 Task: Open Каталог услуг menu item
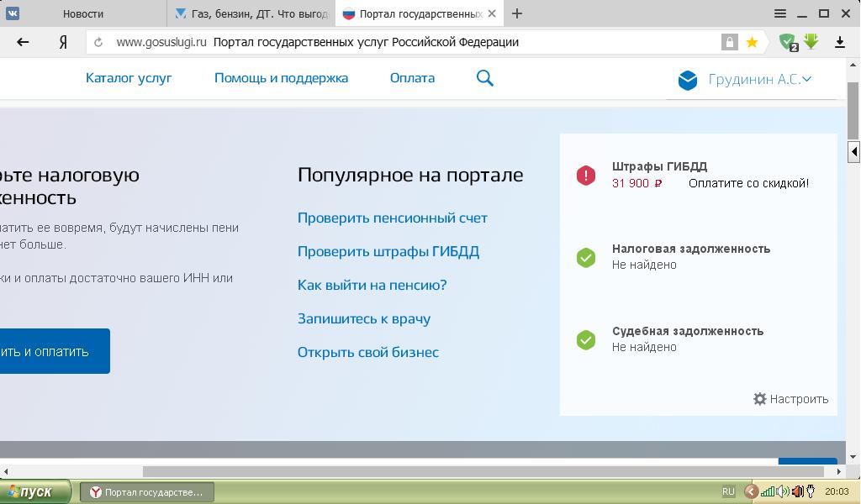(x=129, y=78)
